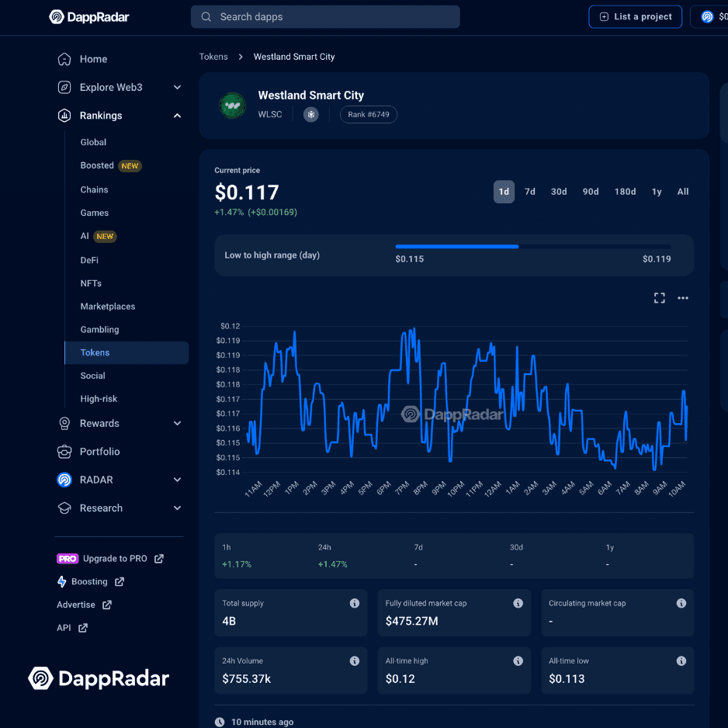This screenshot has height=728, width=728.
Task: Expand chart to fullscreen
Action: pos(659,298)
